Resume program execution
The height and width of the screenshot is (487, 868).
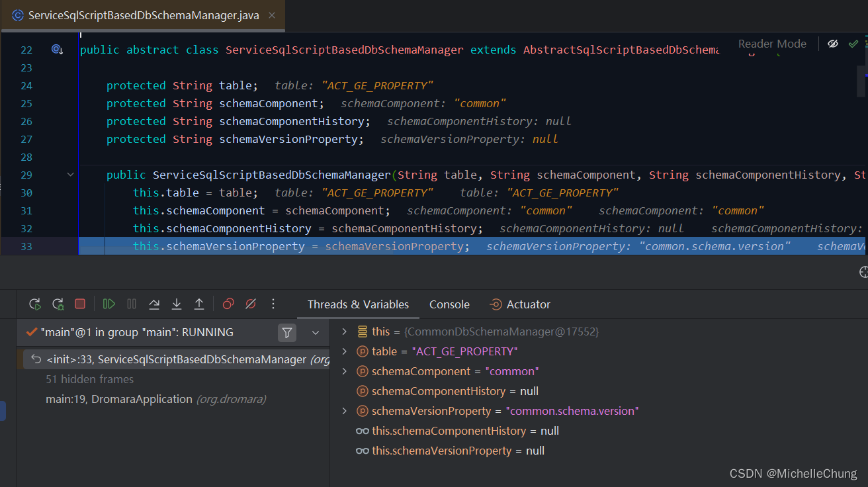tap(109, 304)
